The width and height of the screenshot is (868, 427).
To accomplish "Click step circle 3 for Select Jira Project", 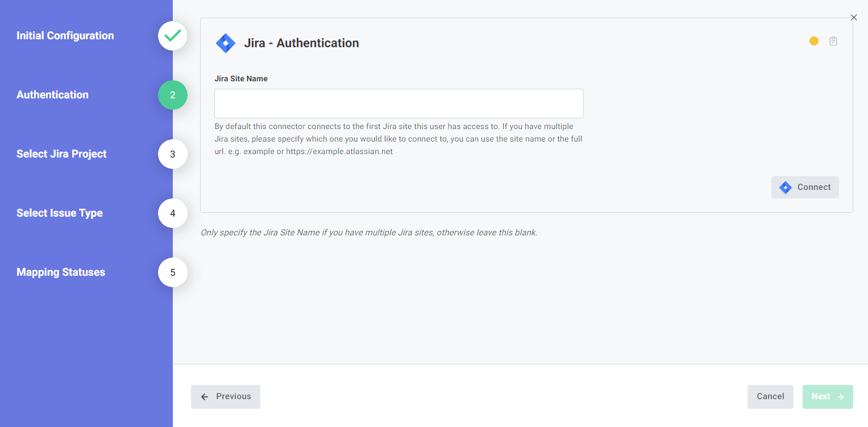I will [x=172, y=154].
